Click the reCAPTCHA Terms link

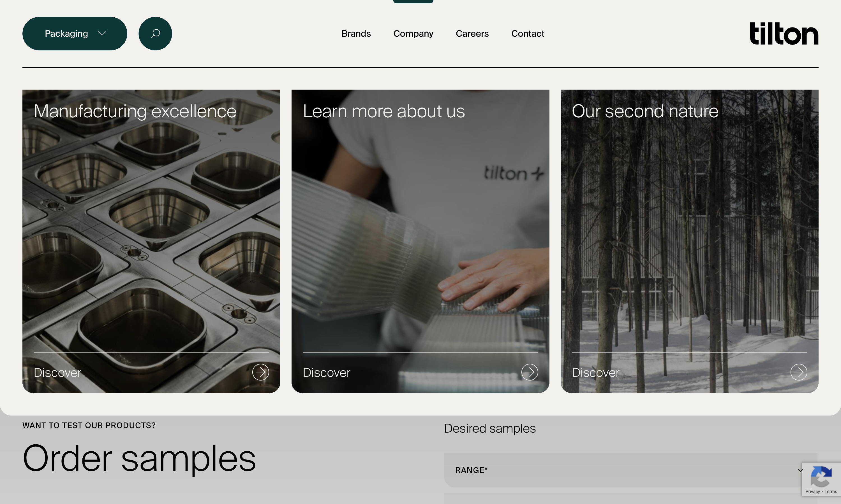(831, 491)
